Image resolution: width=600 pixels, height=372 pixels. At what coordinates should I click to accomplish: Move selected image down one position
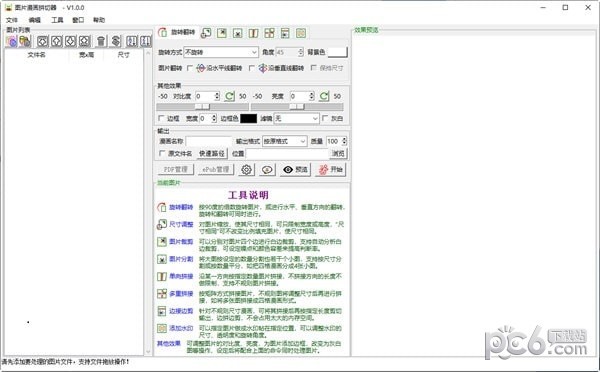click(x=70, y=41)
